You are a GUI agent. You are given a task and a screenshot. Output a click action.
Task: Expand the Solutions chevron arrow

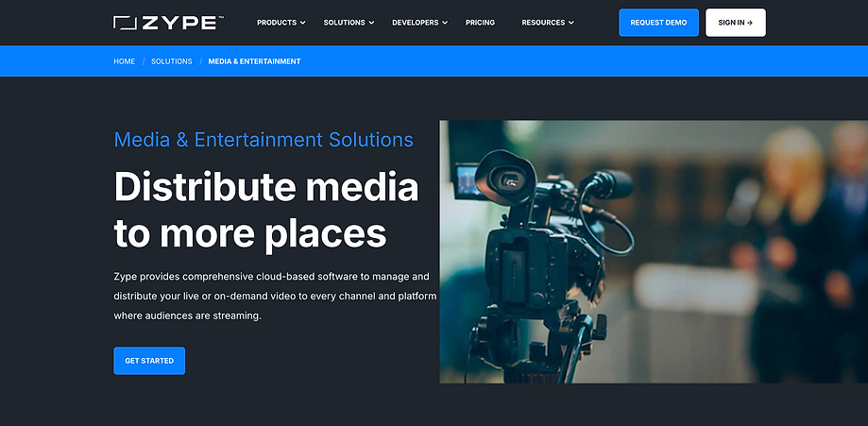[x=371, y=23]
